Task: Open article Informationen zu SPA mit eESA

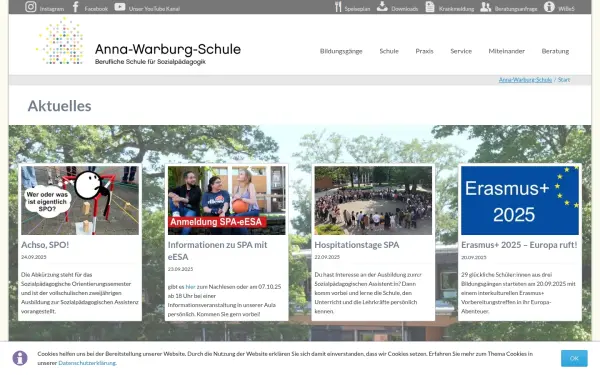Action: point(217,251)
